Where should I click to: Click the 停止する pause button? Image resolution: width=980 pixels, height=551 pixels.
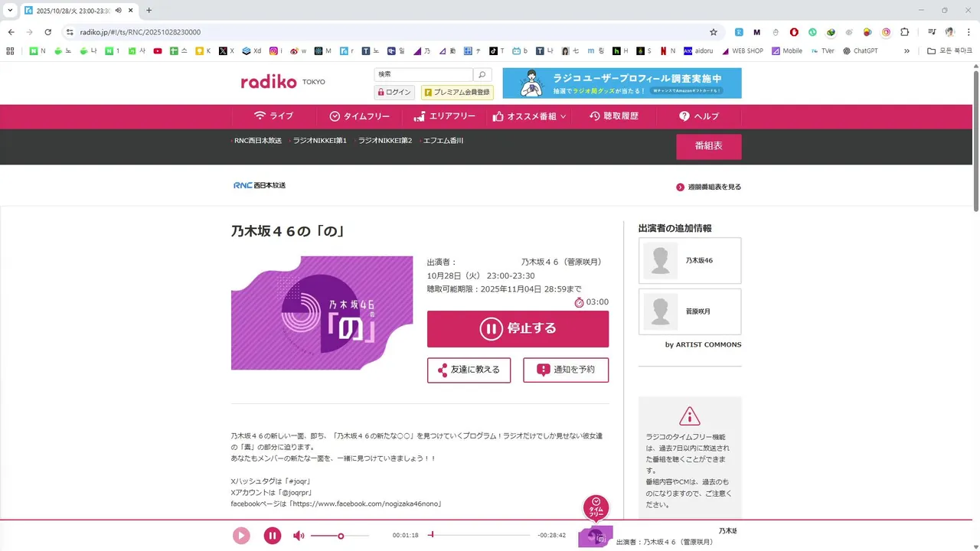(x=518, y=329)
